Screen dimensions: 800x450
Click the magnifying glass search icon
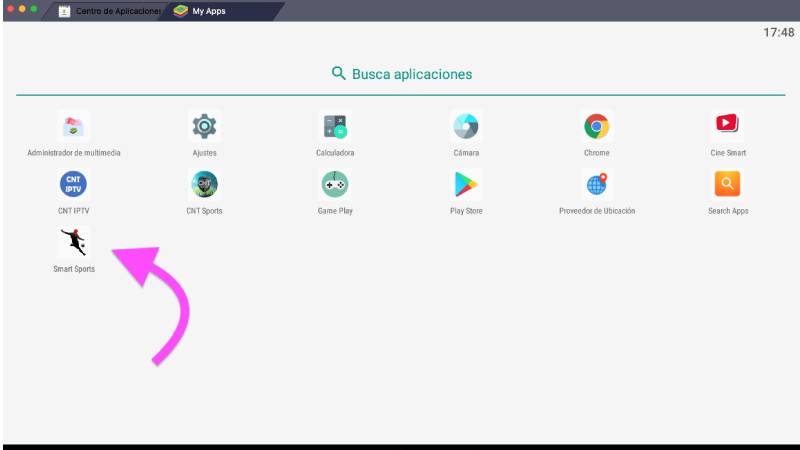(339, 74)
